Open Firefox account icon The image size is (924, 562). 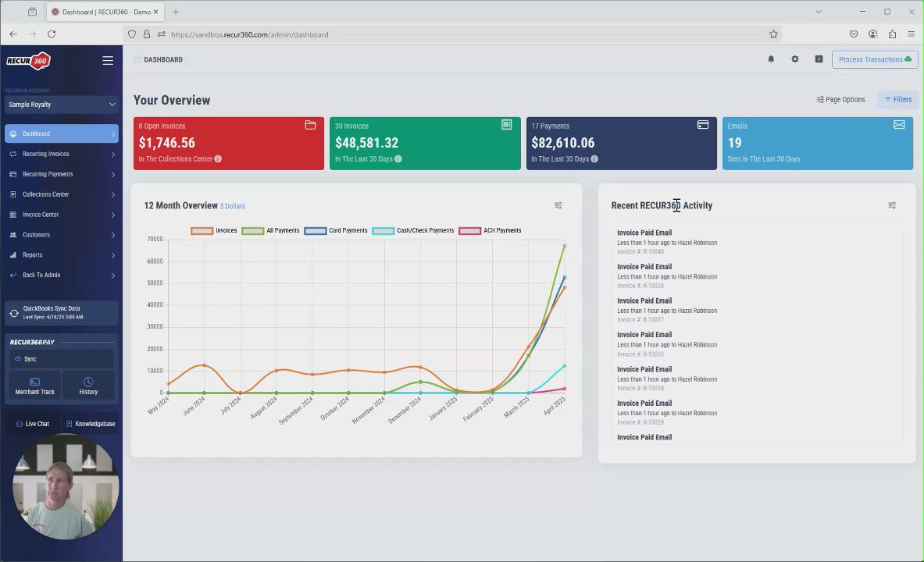tap(872, 34)
